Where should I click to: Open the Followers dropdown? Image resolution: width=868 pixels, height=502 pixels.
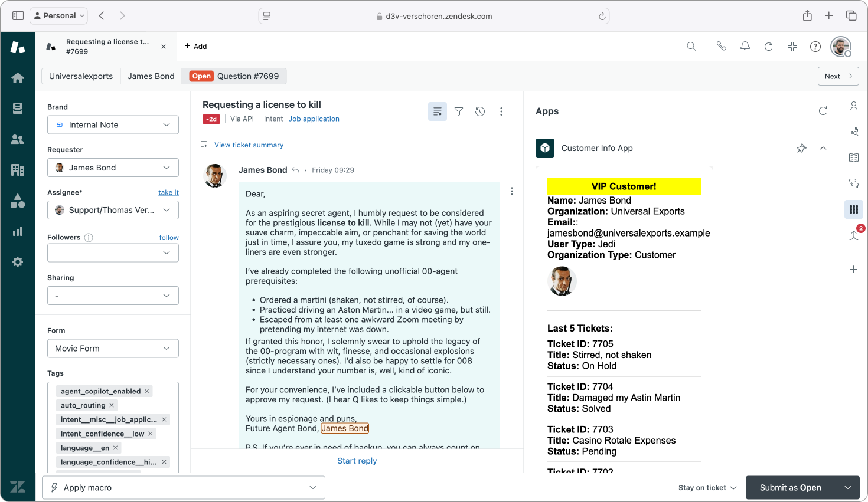pos(113,252)
